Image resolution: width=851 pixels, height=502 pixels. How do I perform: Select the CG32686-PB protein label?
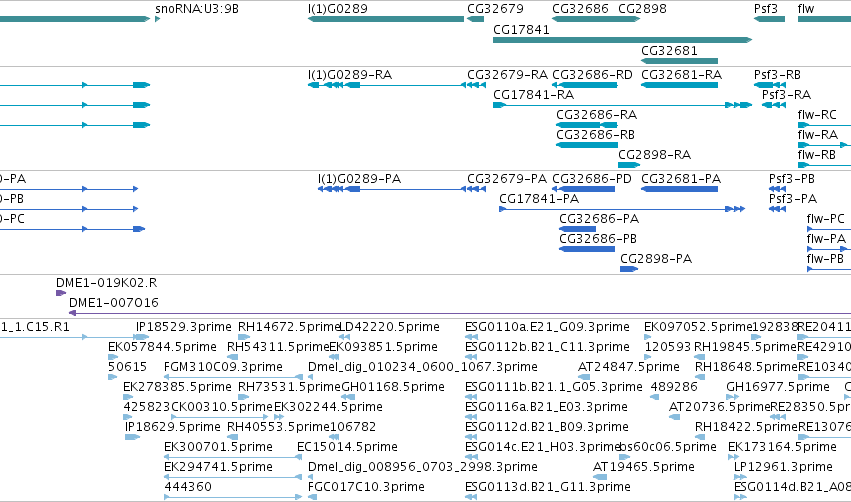pyautogui.click(x=598, y=239)
